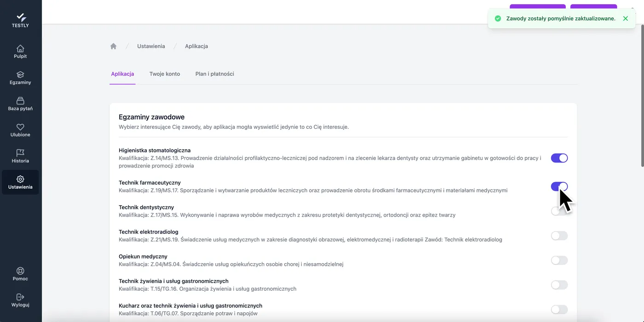Turn on Technik żywienia i usług gastronomicznych

point(559,285)
